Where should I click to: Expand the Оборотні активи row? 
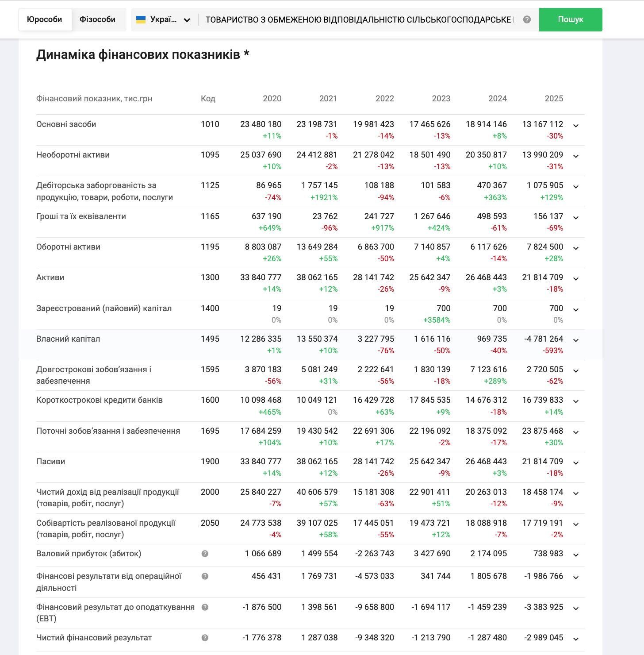pos(576,248)
